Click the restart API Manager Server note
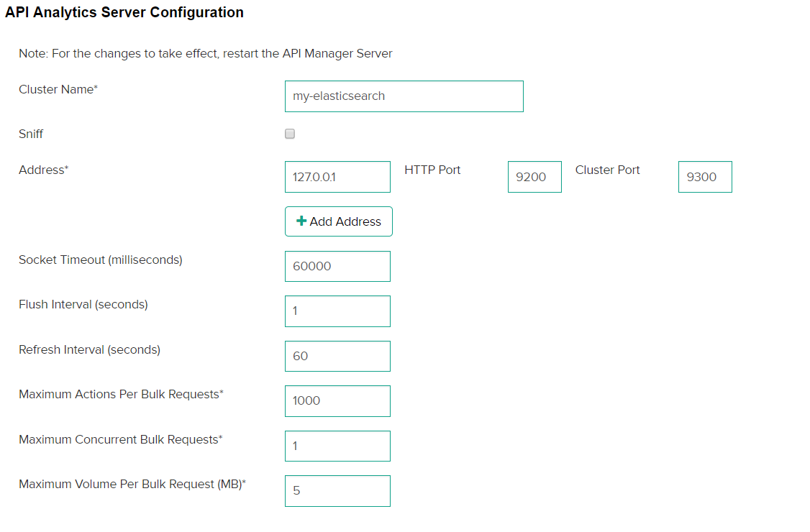 (x=206, y=53)
